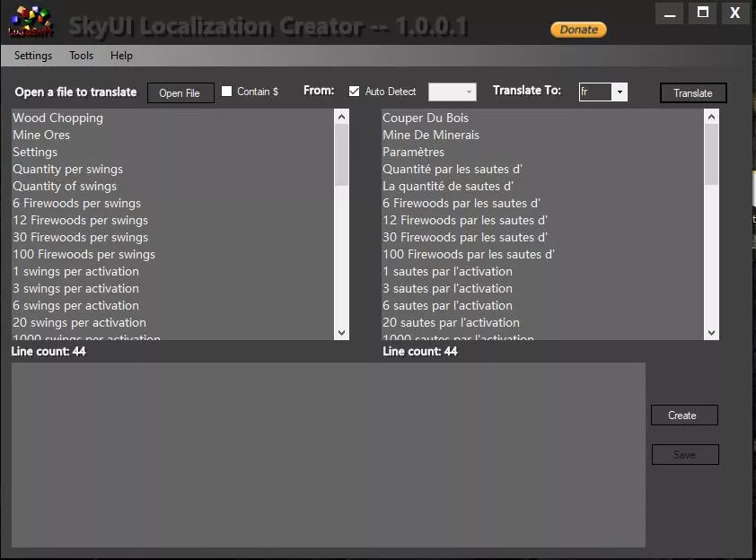The height and width of the screenshot is (560, 756).
Task: Minimize the SkyUI Localization Creator window
Action: (x=669, y=13)
